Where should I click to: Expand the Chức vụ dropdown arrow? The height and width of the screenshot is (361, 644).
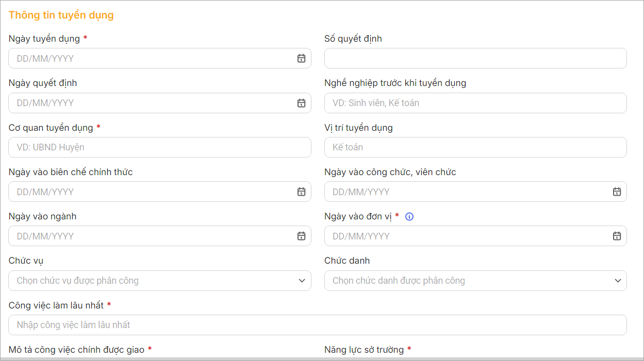302,281
